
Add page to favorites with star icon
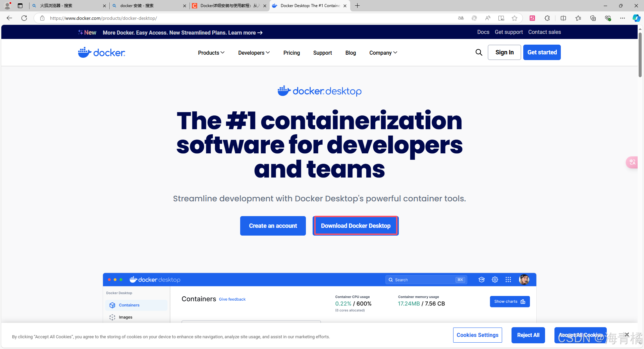(515, 18)
